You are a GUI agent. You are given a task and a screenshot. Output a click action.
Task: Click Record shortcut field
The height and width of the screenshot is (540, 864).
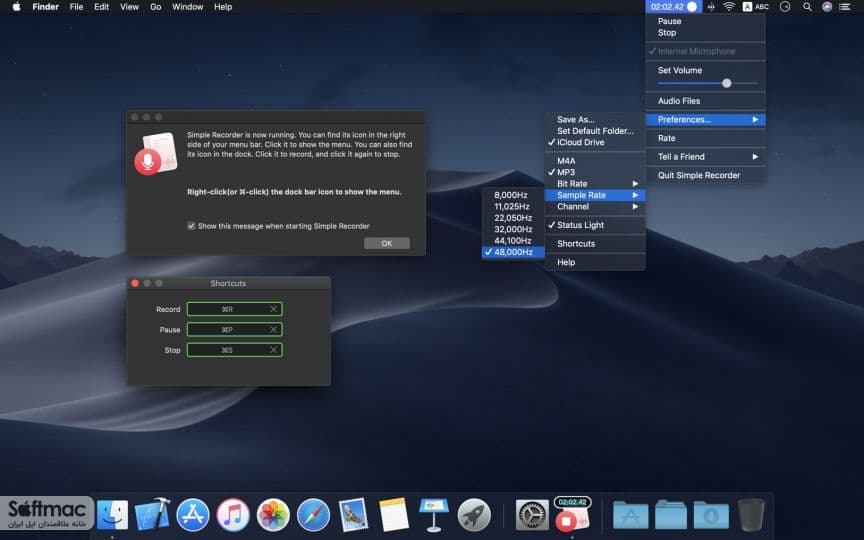(x=234, y=309)
